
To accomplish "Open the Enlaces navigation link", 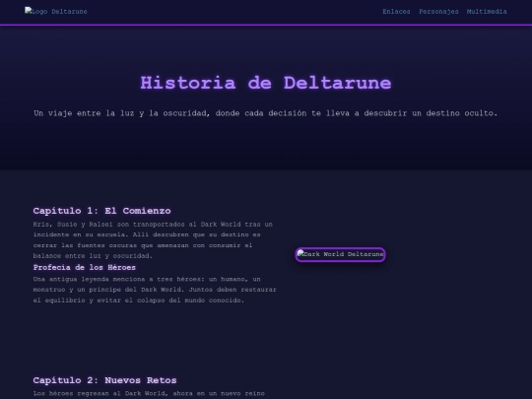I will (x=396, y=12).
